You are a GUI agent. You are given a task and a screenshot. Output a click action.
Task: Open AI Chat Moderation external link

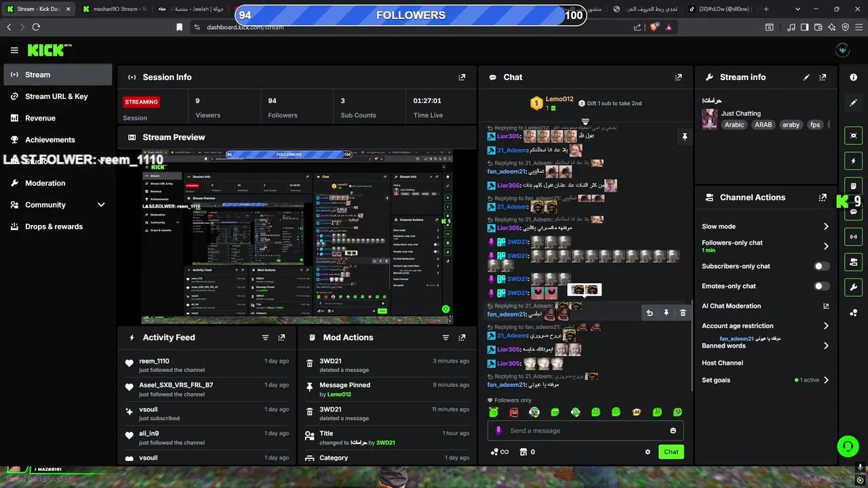coord(826,306)
